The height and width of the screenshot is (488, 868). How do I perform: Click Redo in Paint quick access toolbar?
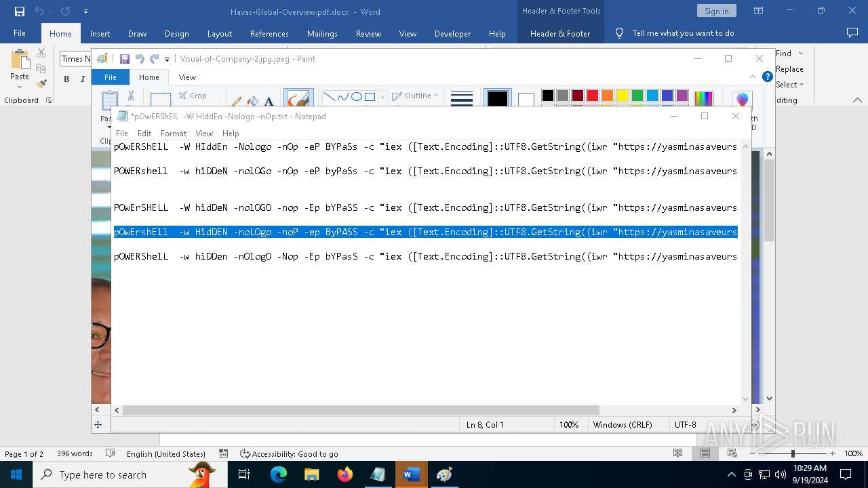155,59
